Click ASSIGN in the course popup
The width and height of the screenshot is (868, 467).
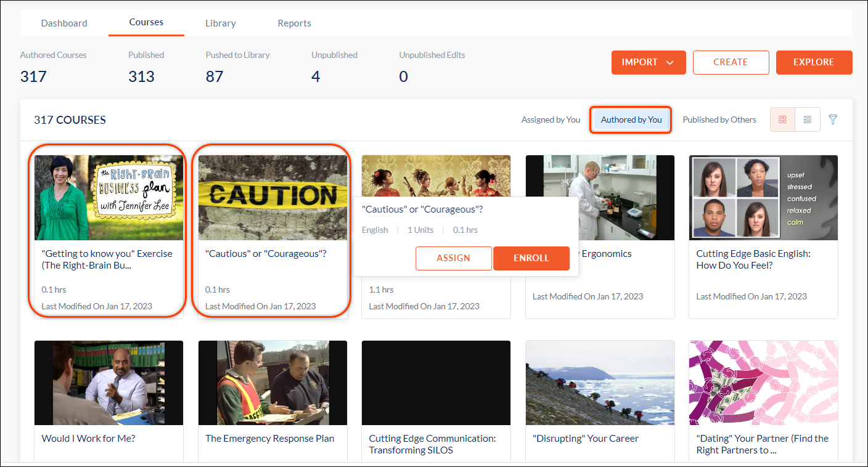(x=454, y=258)
